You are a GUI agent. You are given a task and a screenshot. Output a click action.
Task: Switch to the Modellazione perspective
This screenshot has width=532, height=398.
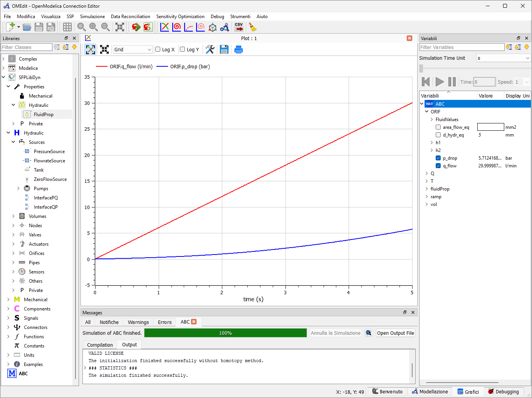430,391
